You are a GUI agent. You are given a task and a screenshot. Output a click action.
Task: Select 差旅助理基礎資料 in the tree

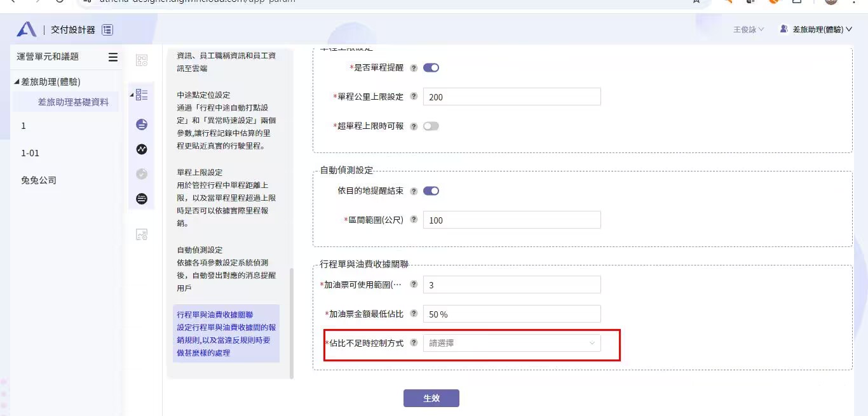(x=73, y=102)
